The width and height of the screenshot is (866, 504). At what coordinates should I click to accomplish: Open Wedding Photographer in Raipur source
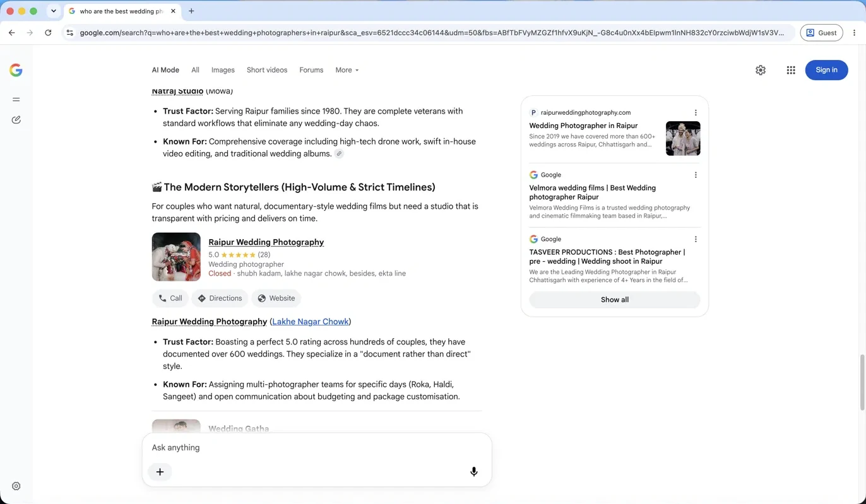coord(583,126)
